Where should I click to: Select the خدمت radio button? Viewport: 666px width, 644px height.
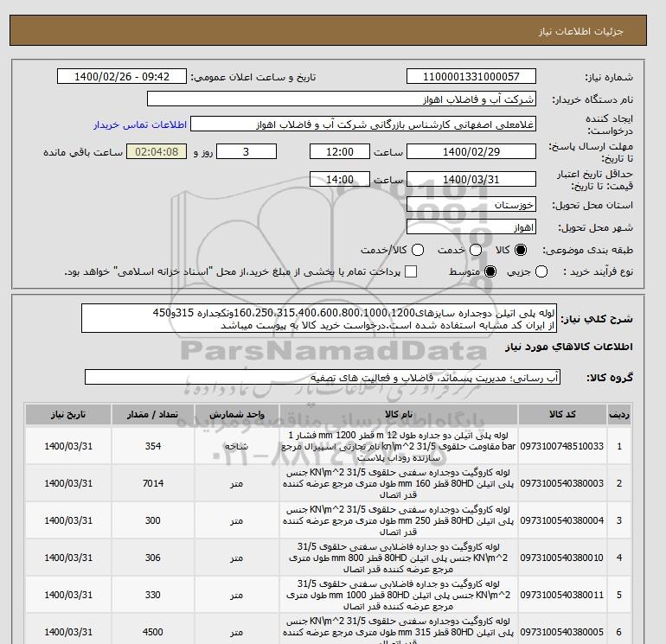[x=476, y=250]
